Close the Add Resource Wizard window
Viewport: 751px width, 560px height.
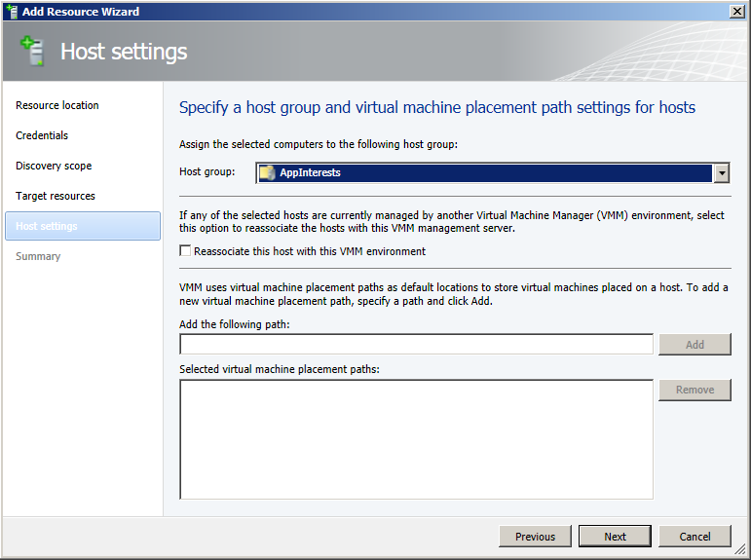tap(738, 12)
